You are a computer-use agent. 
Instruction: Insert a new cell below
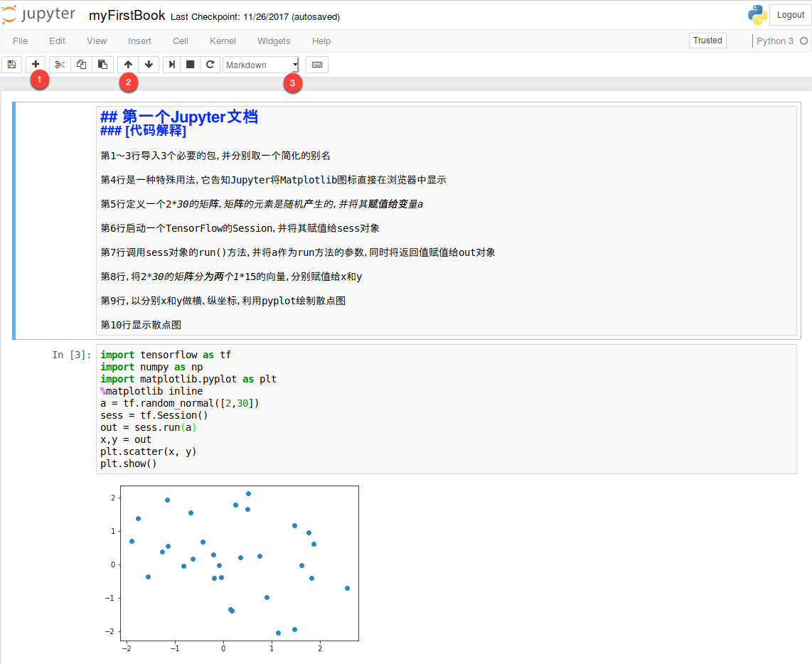[35, 65]
